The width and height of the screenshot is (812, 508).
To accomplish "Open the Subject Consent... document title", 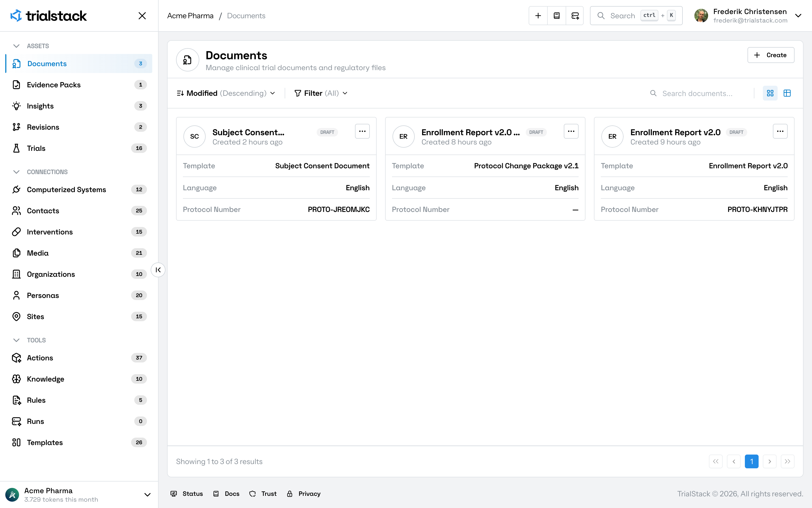I will [x=248, y=132].
